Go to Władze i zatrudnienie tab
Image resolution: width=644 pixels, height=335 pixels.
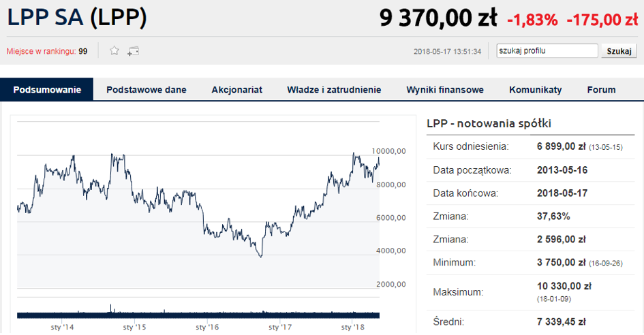click(x=334, y=90)
